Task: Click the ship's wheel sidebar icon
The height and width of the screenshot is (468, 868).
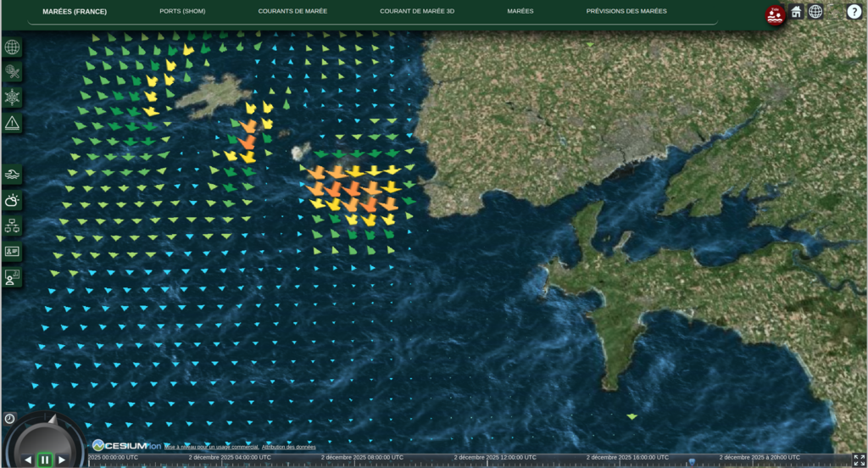Action: coord(12,97)
